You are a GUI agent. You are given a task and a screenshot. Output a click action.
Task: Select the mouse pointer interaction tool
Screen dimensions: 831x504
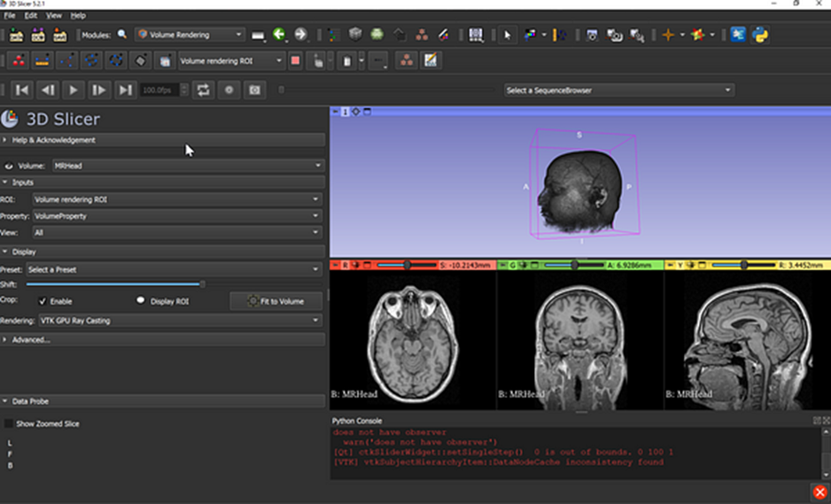(x=508, y=35)
